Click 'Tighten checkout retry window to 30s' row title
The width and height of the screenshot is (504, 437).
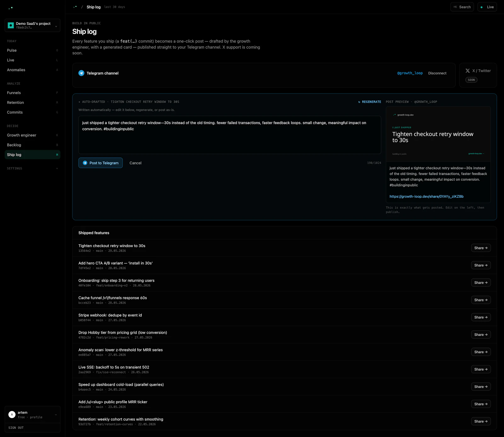click(x=112, y=246)
